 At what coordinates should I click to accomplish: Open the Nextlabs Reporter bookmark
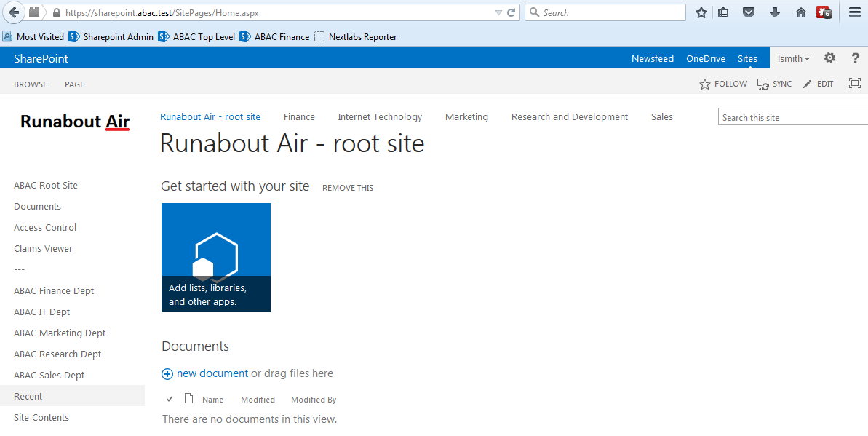click(x=355, y=37)
